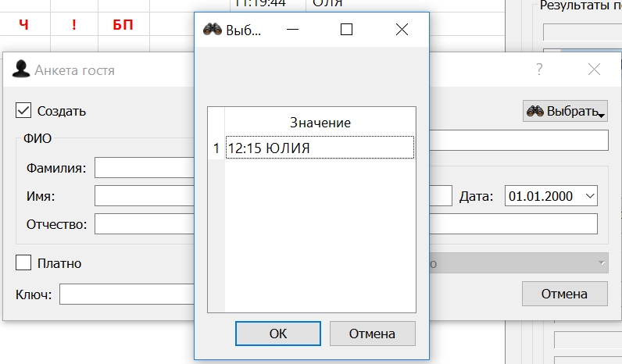Maximize the selection dialog

[x=346, y=30]
